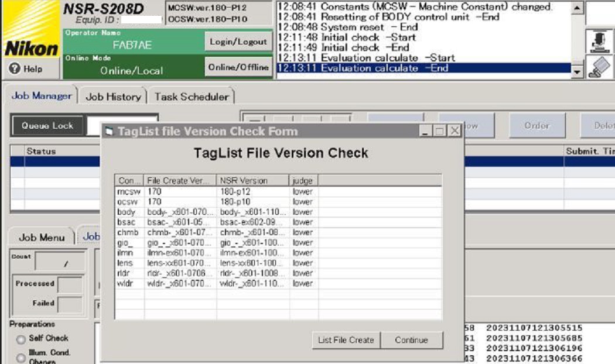Select the body row in the version table

(x=278, y=212)
